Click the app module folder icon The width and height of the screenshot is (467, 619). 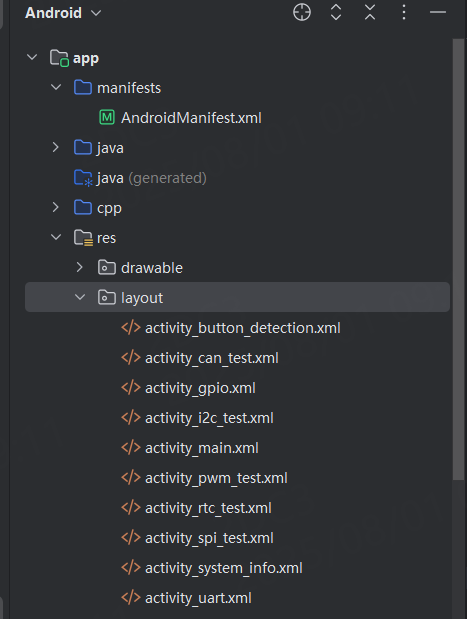point(60,58)
